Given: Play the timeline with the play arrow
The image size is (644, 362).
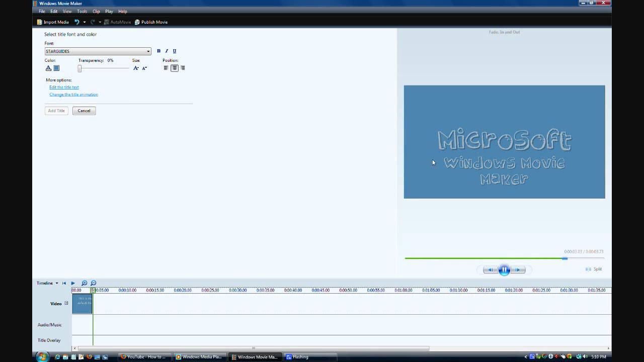Looking at the screenshot, I should (x=73, y=283).
